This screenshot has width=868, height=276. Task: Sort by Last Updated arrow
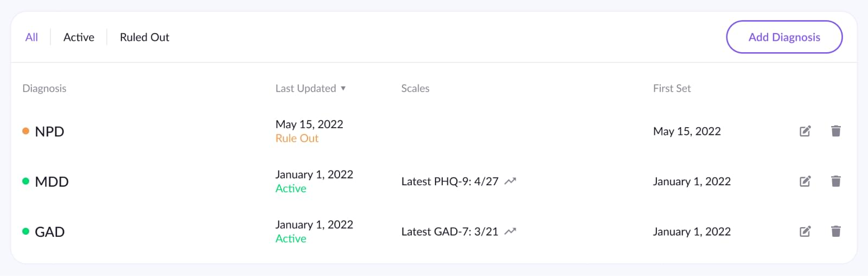[343, 89]
